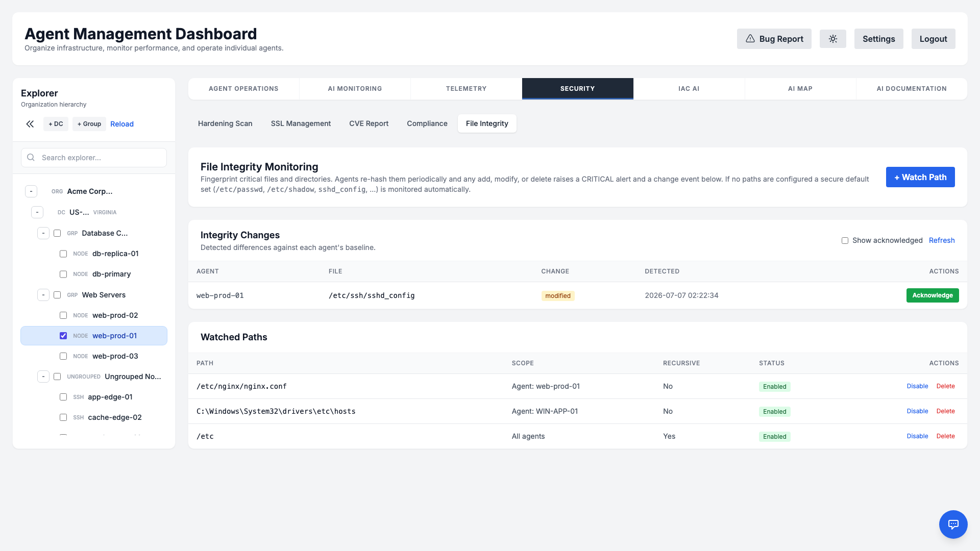
Task: Check the Database C... group checkbox
Action: (x=57, y=233)
